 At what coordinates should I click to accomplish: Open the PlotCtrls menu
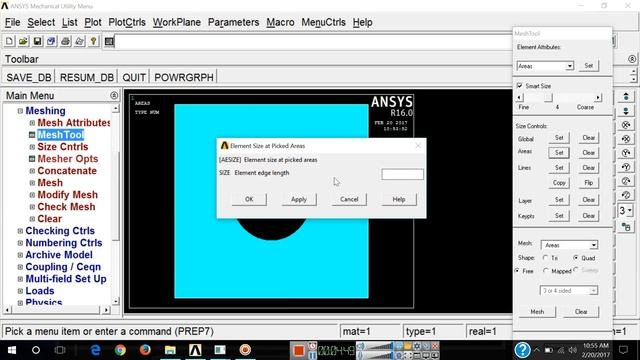click(x=127, y=22)
